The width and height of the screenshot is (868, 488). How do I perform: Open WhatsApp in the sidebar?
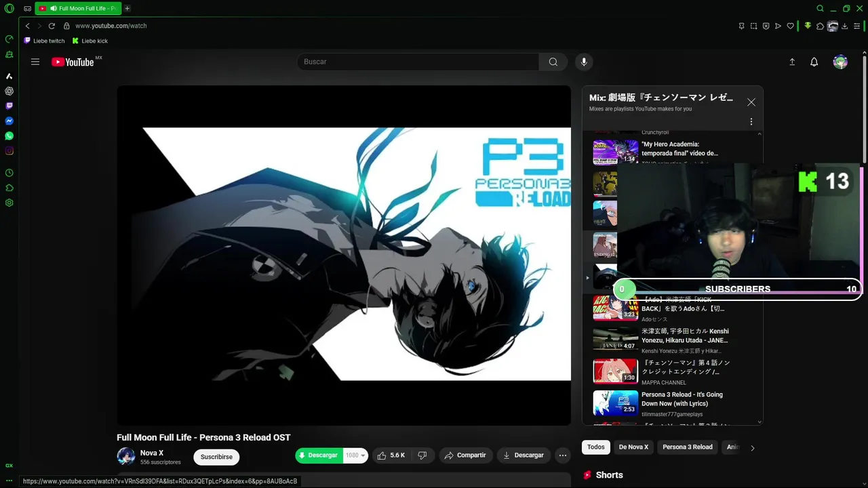9,136
